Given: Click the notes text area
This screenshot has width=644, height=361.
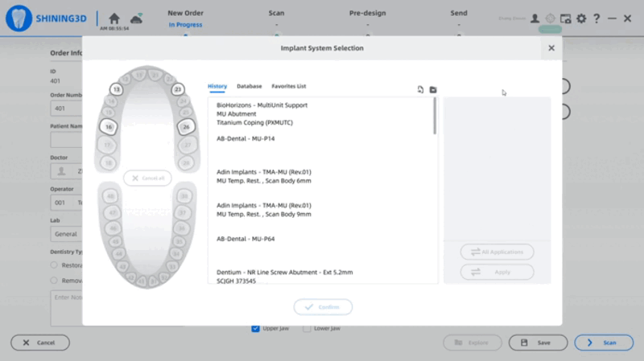Looking at the screenshot, I should pyautogui.click(x=66, y=308).
